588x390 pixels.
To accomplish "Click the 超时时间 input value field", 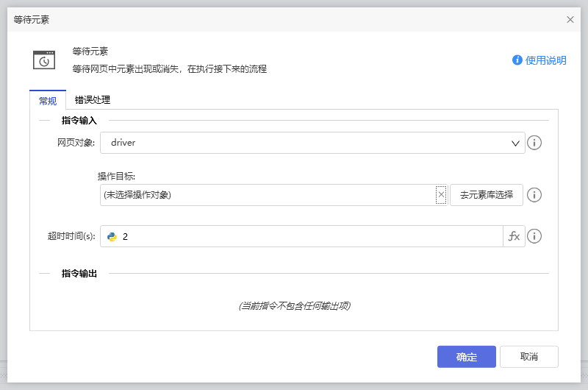I will [309, 236].
